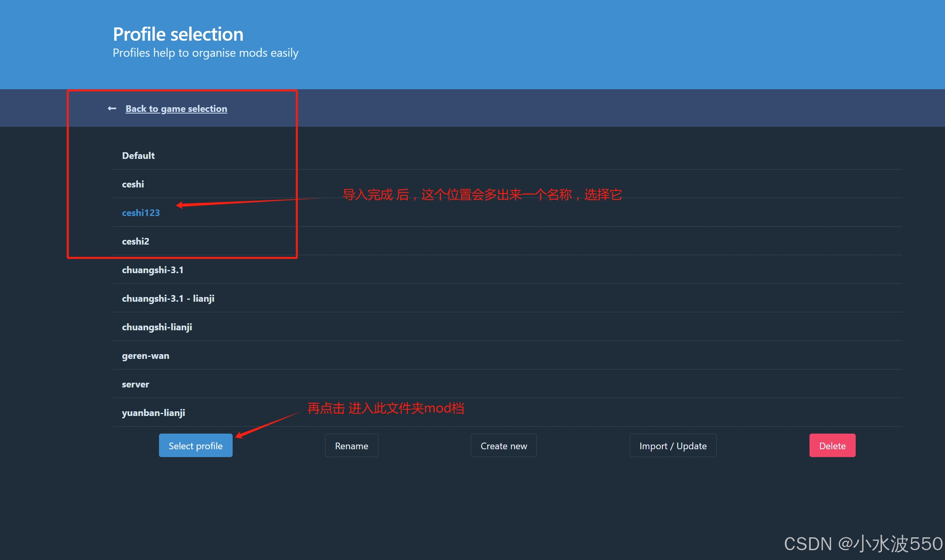Click the CSDN watermark text
This screenshot has height=560, width=945.
point(863,543)
